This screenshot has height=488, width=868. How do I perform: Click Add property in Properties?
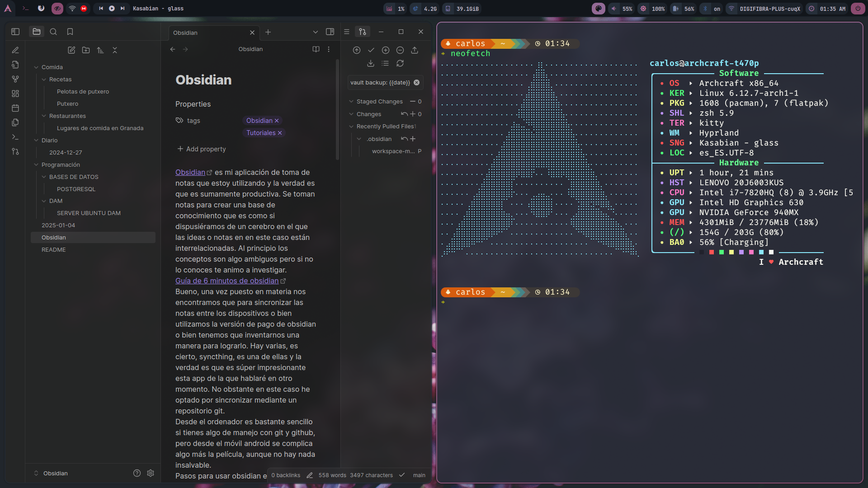click(202, 149)
